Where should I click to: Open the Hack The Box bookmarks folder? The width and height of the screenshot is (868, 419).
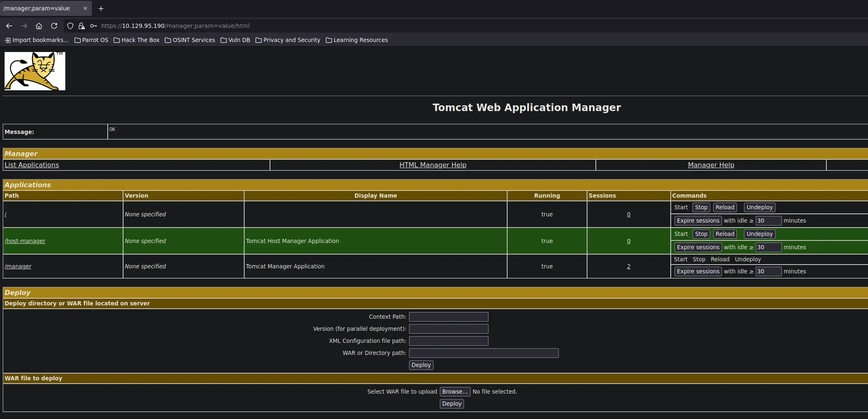pos(136,40)
